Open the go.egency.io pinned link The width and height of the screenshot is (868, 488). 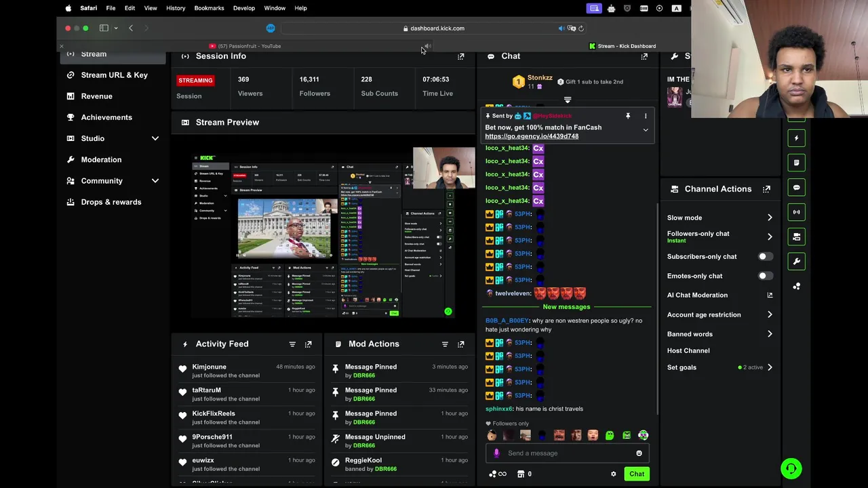point(532,136)
